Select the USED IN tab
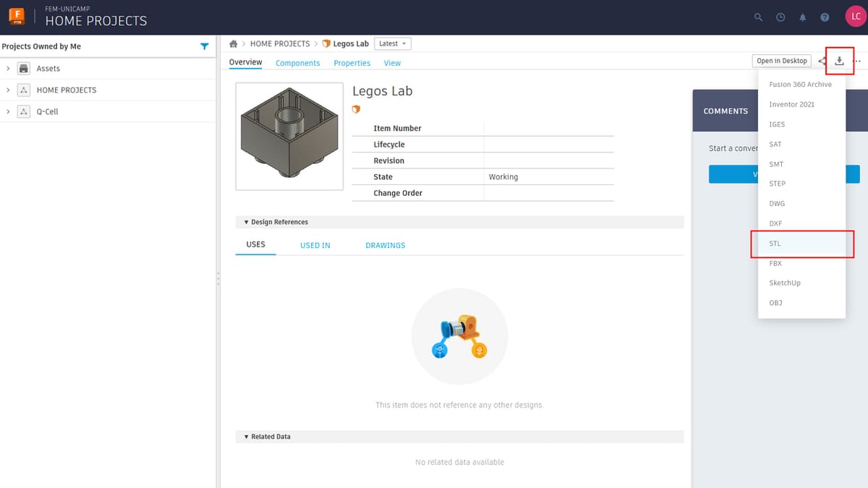 (x=315, y=245)
